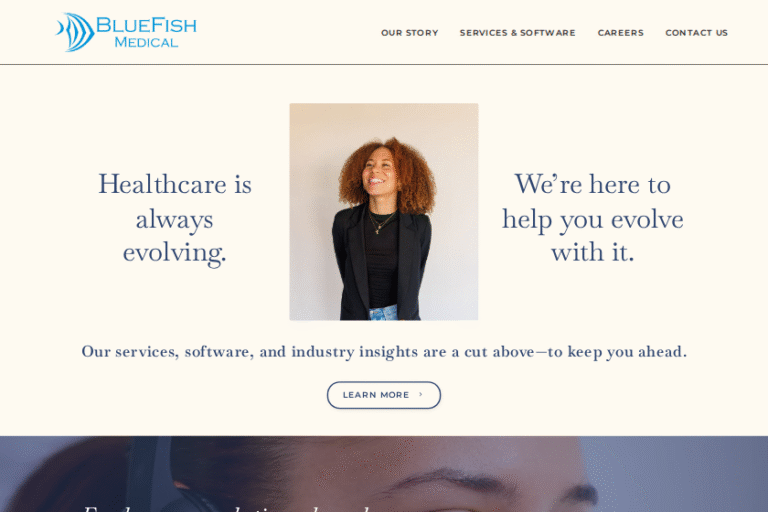Click the Healthcare is always evolving heading

coord(175,219)
